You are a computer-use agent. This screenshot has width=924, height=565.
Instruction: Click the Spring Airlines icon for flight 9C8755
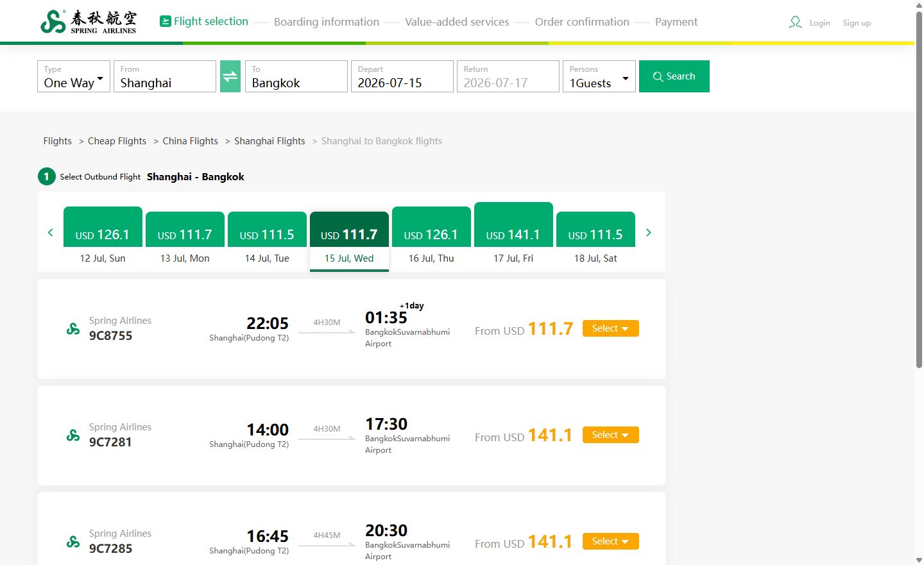(x=73, y=329)
